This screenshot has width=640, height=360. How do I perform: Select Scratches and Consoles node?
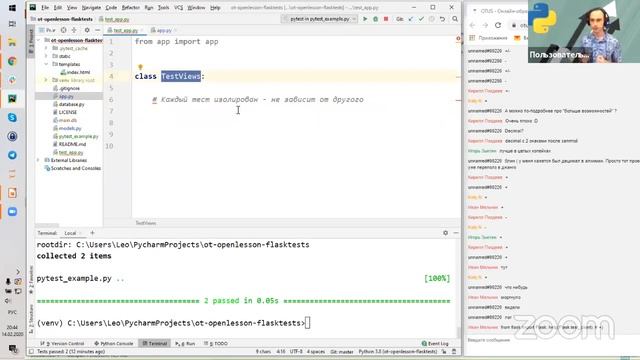click(72, 168)
